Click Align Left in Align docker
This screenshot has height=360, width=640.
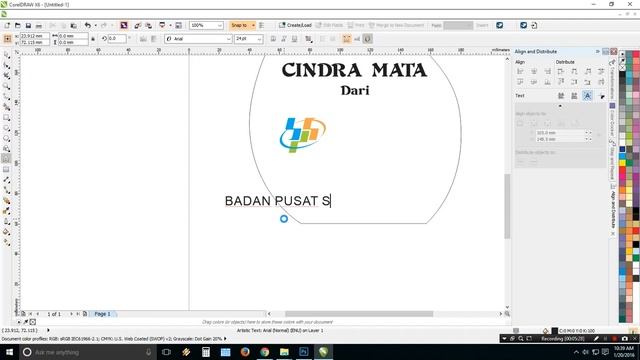520,71
